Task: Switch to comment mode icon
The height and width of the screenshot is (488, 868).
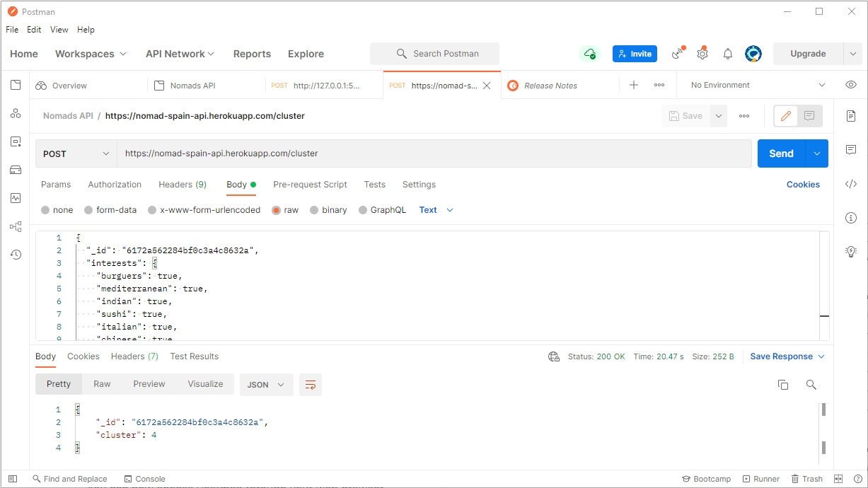Action: [x=809, y=116]
